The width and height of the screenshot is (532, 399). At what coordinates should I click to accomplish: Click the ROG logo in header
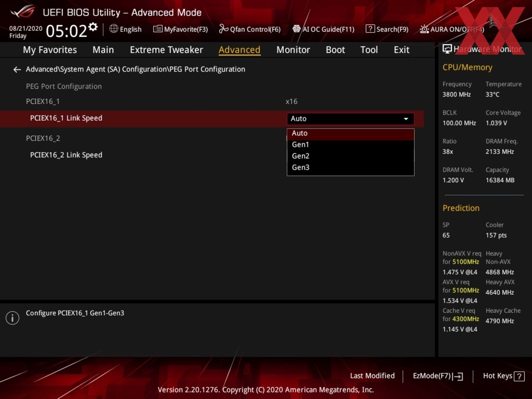(23, 11)
